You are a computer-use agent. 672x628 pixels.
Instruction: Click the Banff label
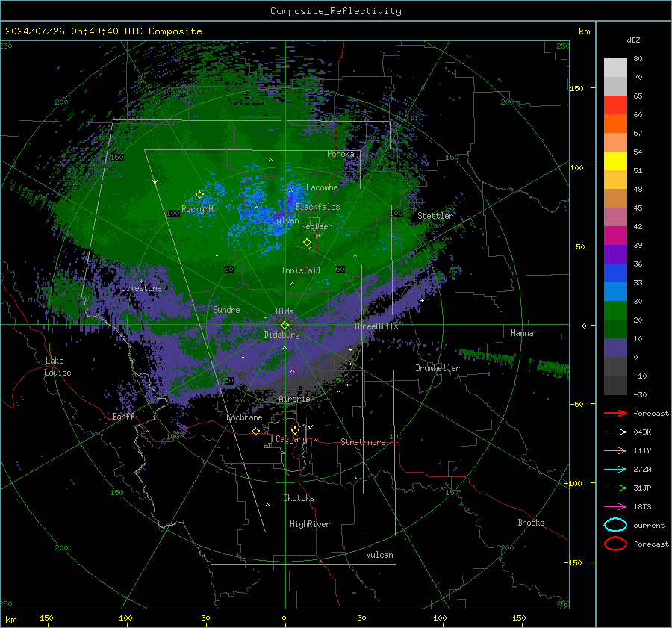(123, 417)
